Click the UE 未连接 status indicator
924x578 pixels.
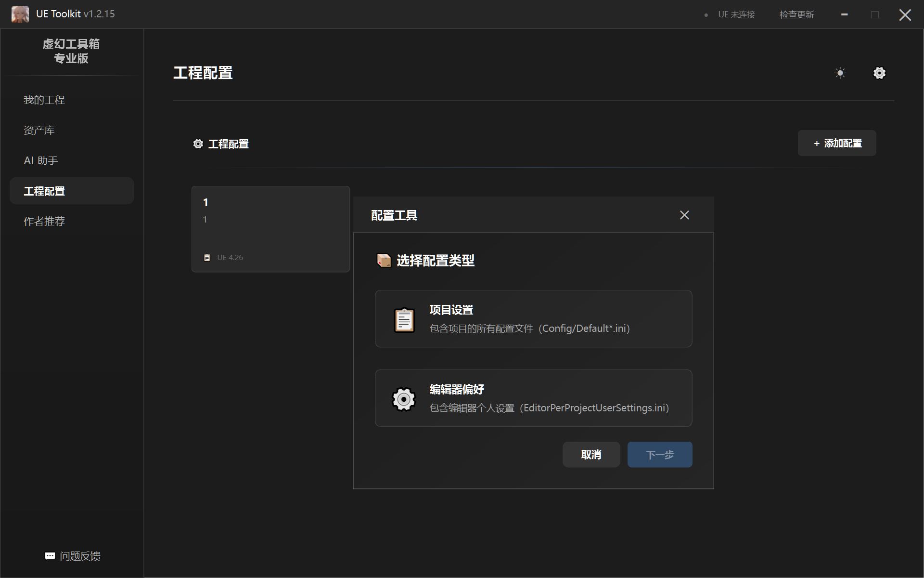click(x=730, y=14)
